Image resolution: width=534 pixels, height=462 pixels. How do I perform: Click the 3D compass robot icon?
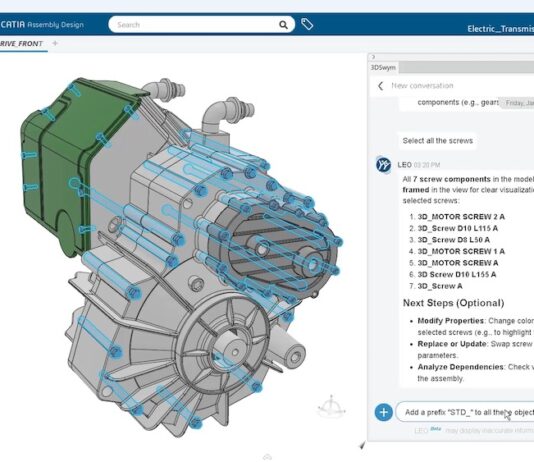tap(331, 407)
